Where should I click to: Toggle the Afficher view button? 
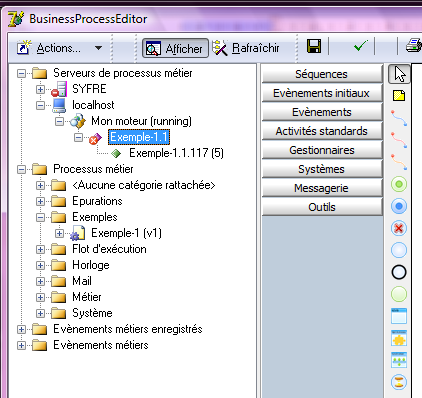[x=176, y=48]
